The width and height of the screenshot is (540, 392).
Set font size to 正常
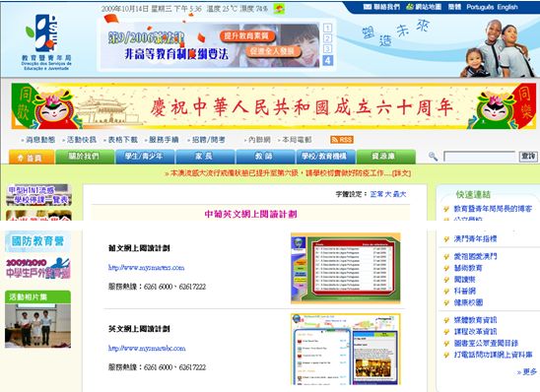click(x=376, y=194)
